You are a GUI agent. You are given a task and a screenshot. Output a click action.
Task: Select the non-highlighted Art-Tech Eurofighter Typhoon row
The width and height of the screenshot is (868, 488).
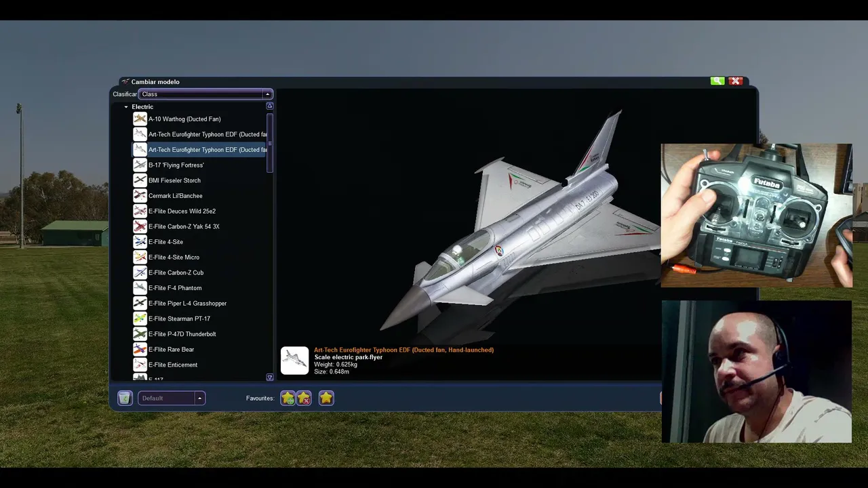(x=199, y=134)
